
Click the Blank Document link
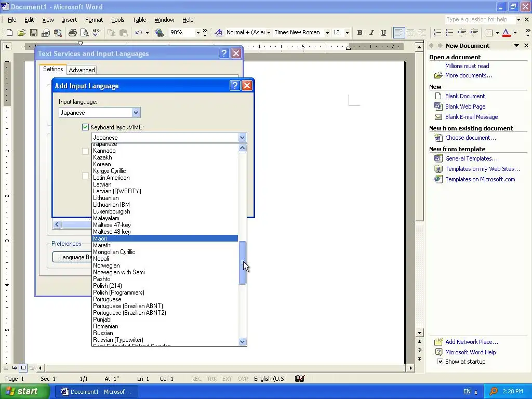(x=465, y=96)
